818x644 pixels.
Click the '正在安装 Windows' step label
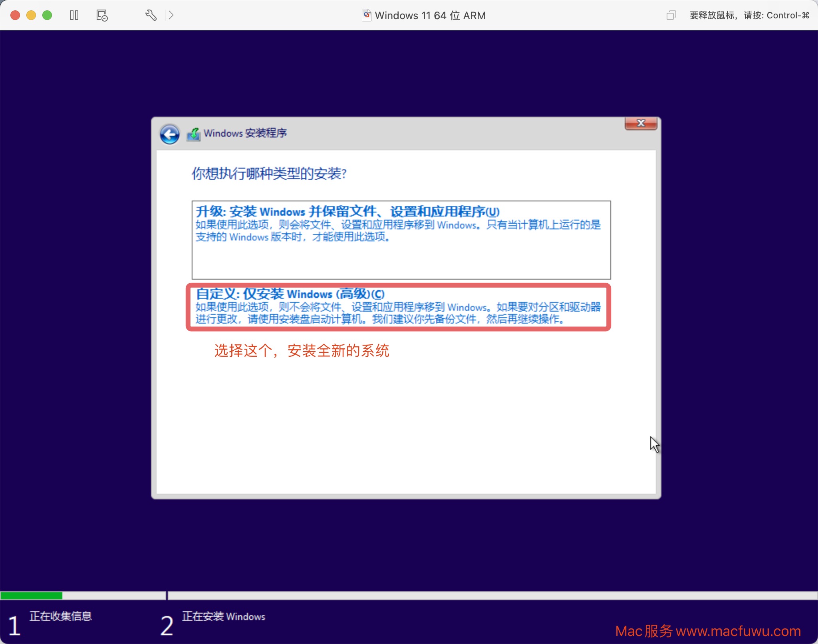tap(224, 616)
